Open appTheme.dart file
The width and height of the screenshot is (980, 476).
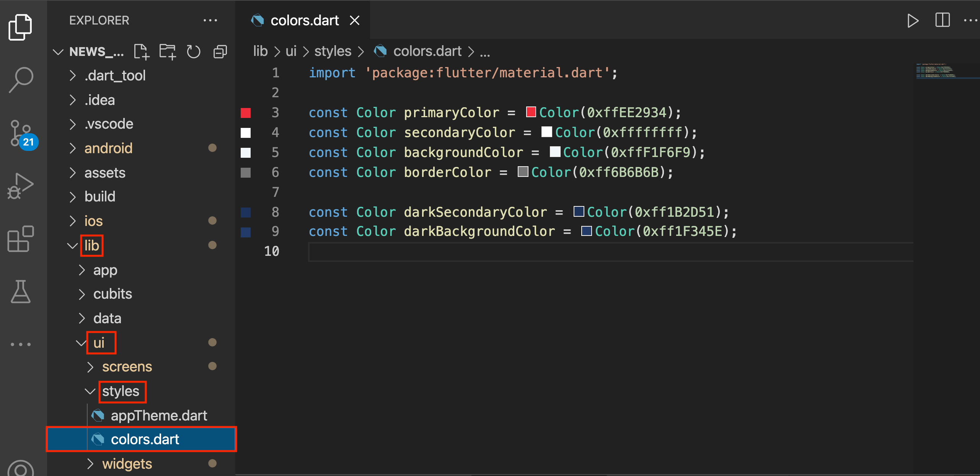point(158,415)
